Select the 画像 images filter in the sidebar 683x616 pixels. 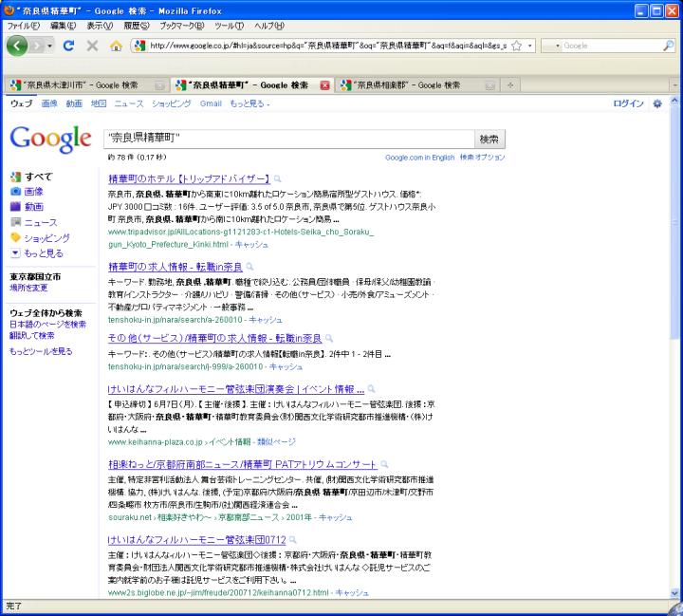pyautogui.click(x=33, y=192)
